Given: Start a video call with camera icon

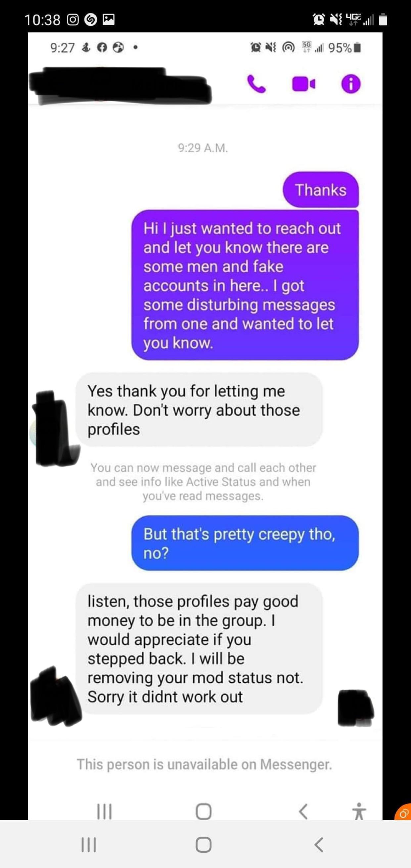Looking at the screenshot, I should tap(303, 84).
